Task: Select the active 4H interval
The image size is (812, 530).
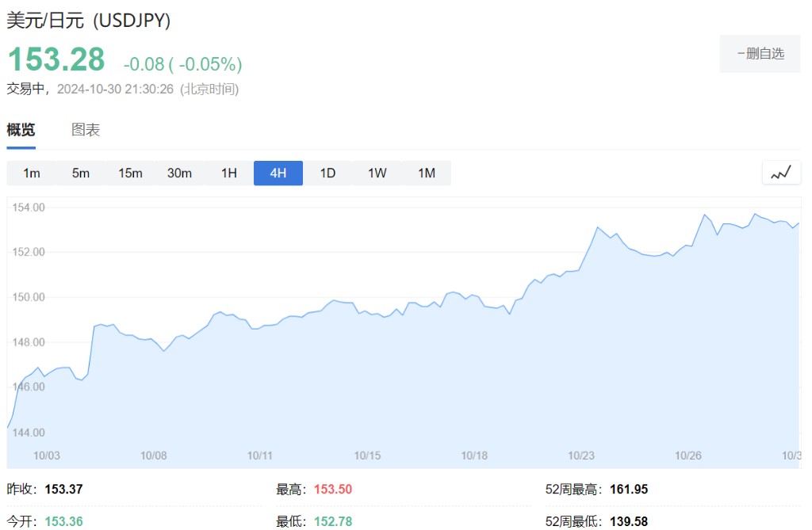Action: click(x=278, y=173)
